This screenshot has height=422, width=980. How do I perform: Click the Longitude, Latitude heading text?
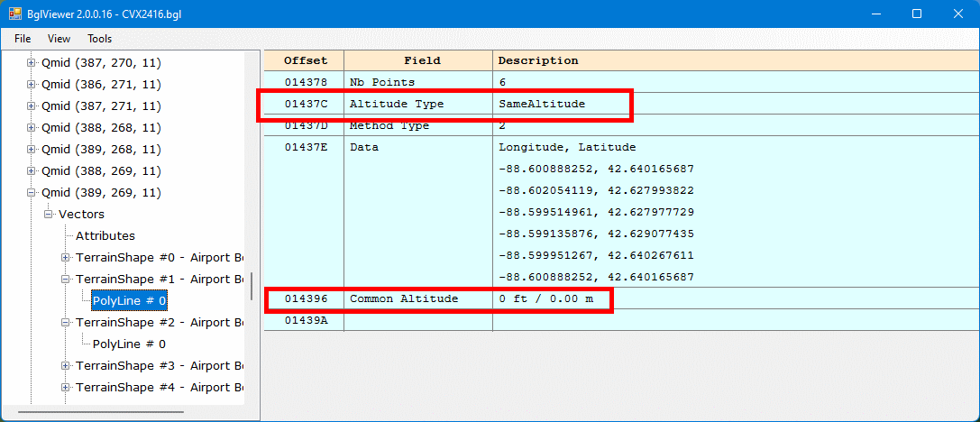tap(567, 148)
